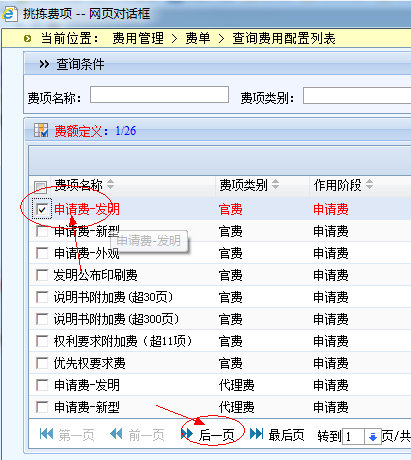Open the 转到 page number dropdown arrow
The image size is (411, 460).
(x=372, y=436)
